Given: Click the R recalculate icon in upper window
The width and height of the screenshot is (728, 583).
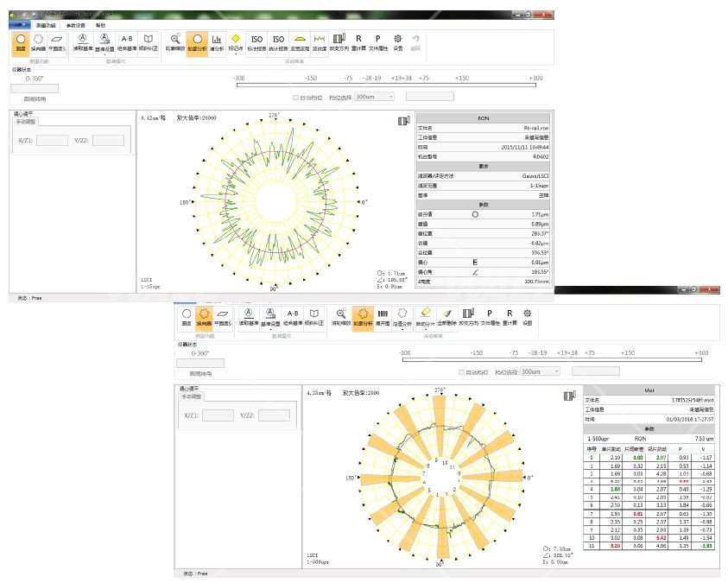Looking at the screenshot, I should pos(358,43).
